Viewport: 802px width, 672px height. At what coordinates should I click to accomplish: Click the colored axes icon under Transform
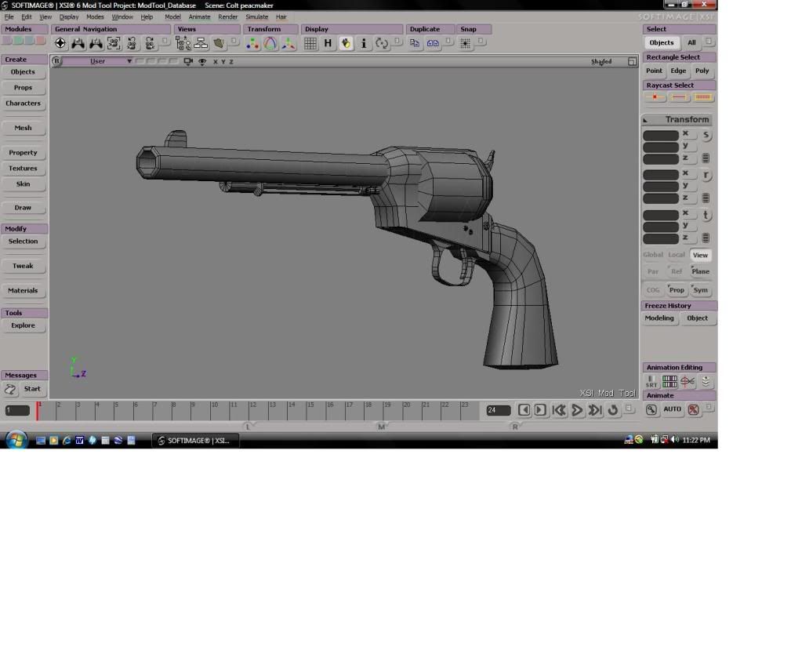(289, 44)
